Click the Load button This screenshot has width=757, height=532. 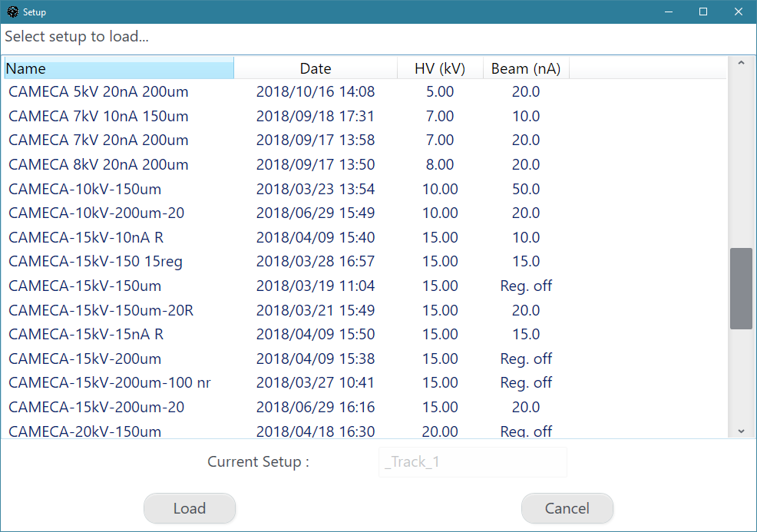190,508
